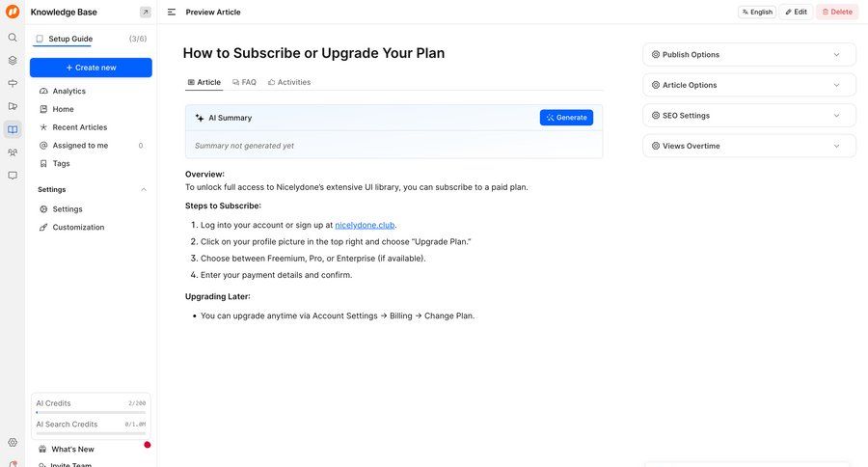This screenshot has width=868, height=467.
Task: Collapse the Settings section chevron
Action: tap(144, 189)
